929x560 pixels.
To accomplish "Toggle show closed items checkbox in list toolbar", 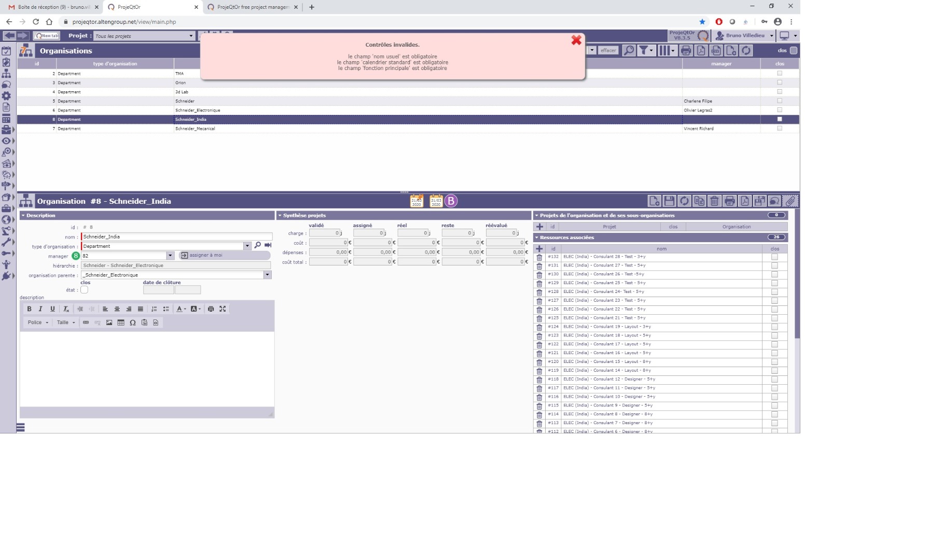I will [793, 50].
